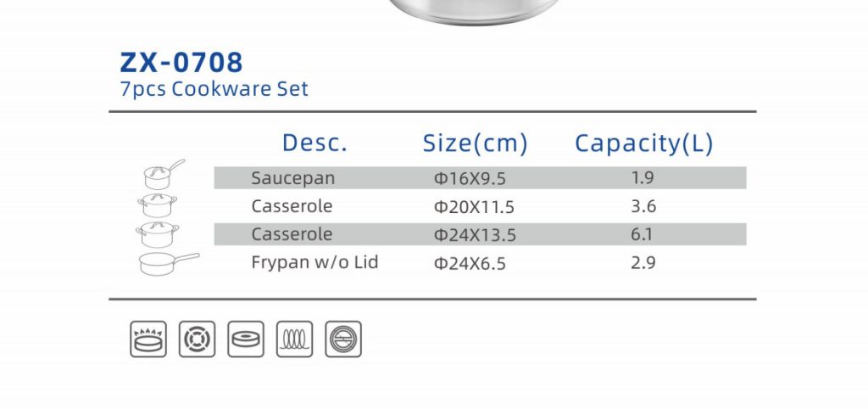Click the Capacity(L) column header
Viewport: 868px width, 409px height.
coord(644,143)
